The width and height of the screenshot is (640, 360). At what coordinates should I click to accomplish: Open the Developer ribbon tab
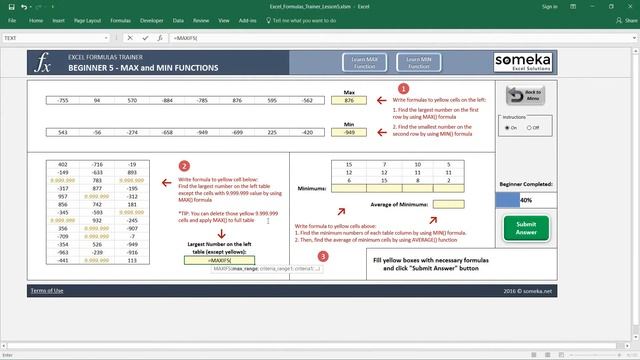(x=151, y=20)
